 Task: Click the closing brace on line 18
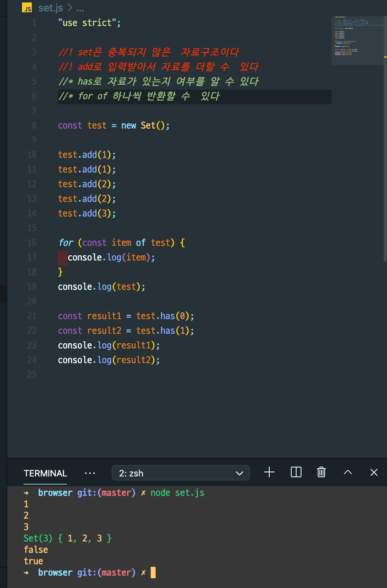pos(60,272)
